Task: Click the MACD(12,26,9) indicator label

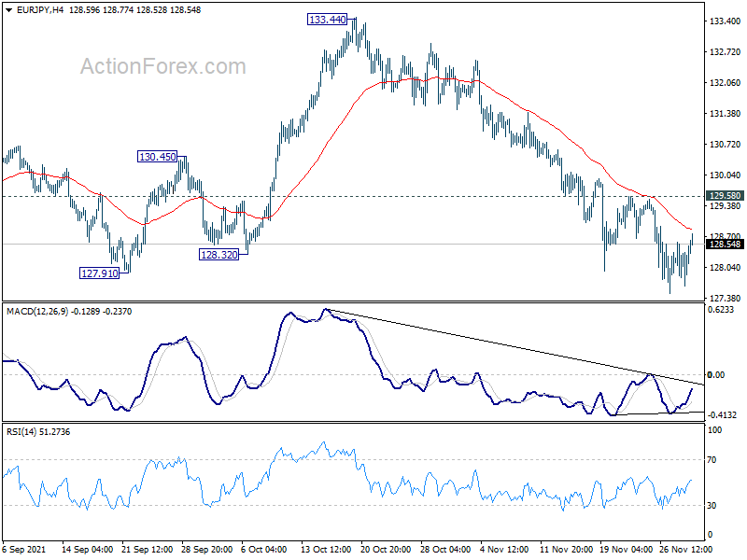Action: pos(37,312)
